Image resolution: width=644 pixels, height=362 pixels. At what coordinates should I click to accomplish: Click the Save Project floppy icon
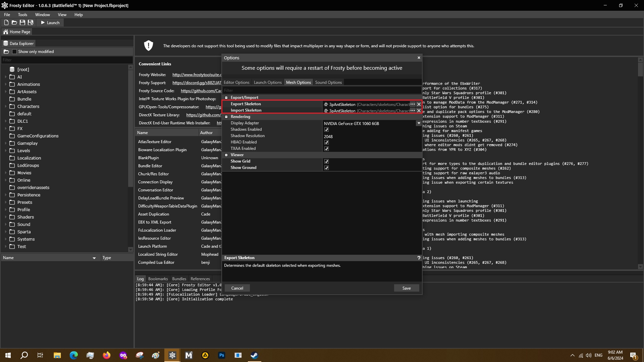pyautogui.click(x=22, y=22)
